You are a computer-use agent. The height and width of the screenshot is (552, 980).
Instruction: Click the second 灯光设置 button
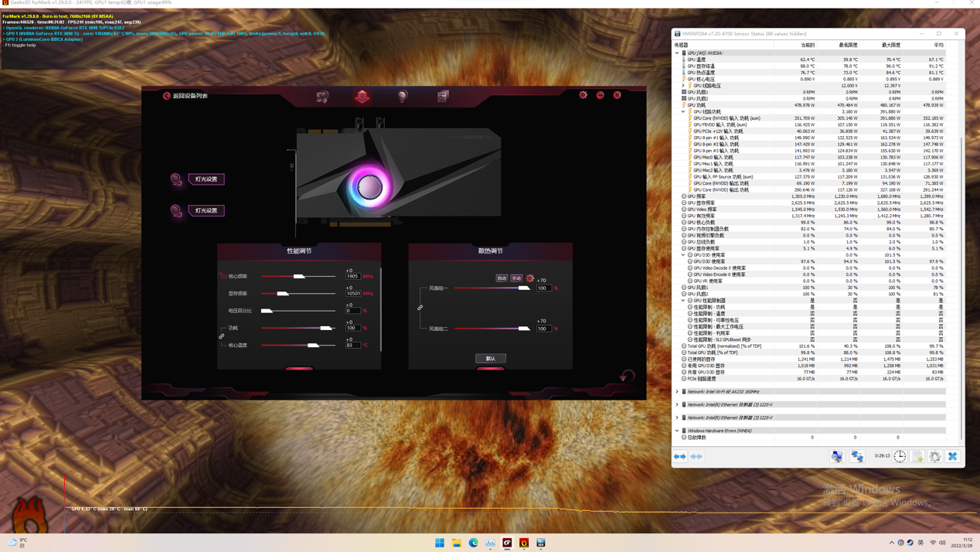pyautogui.click(x=206, y=210)
